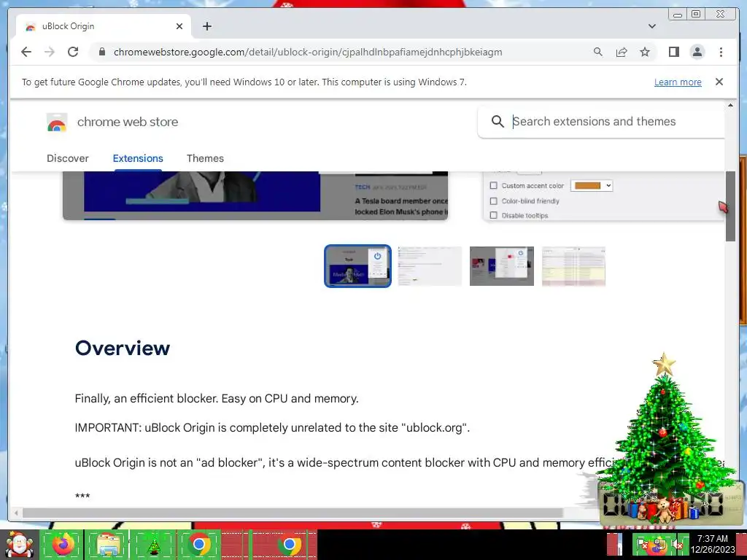Switch to the Themes tab
The height and width of the screenshot is (560, 747).
(x=205, y=158)
